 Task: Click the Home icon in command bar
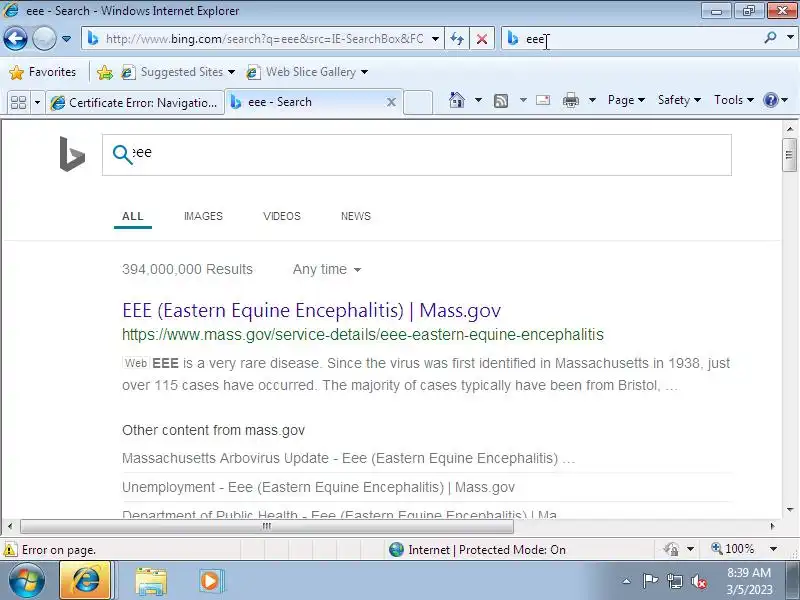pyautogui.click(x=457, y=100)
